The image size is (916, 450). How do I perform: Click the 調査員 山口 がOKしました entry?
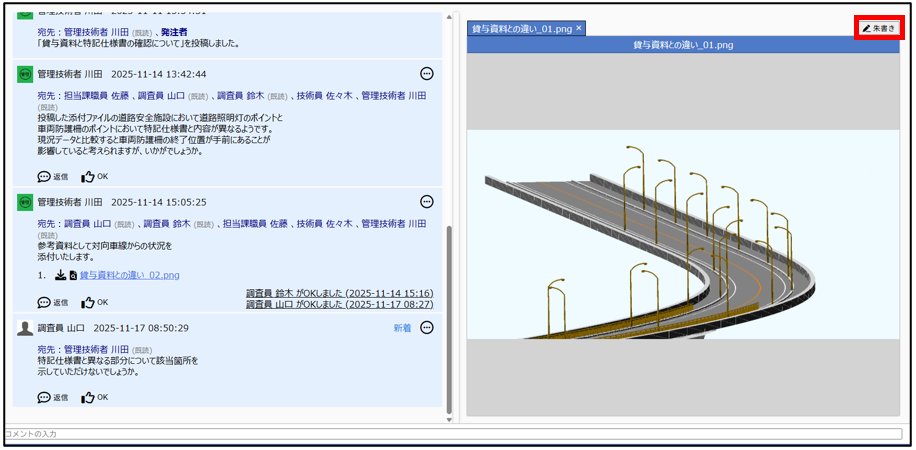tap(339, 304)
